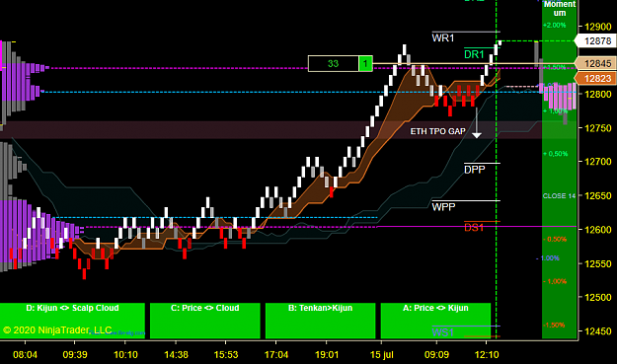Click the 12700 price axis label
Screen dimensions: 617x364
point(598,162)
